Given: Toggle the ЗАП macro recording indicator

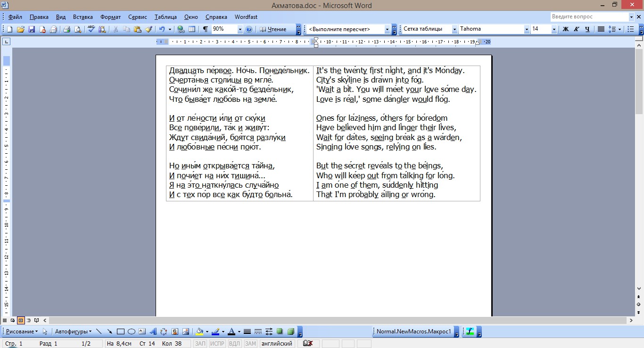Looking at the screenshot, I should (200, 344).
